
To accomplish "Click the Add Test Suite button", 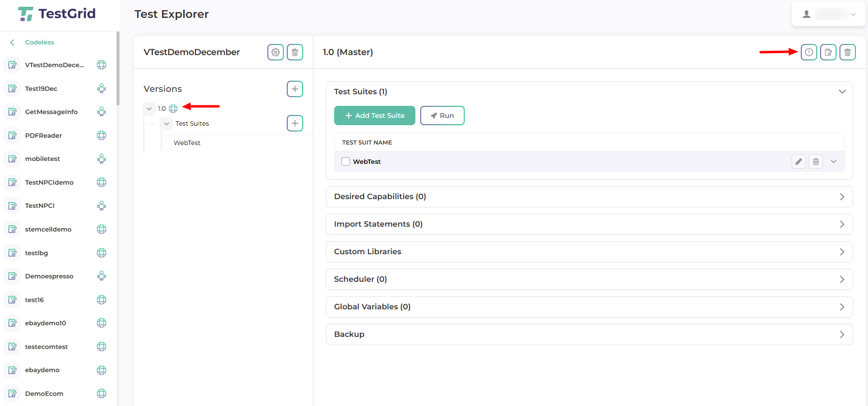I will [x=374, y=116].
